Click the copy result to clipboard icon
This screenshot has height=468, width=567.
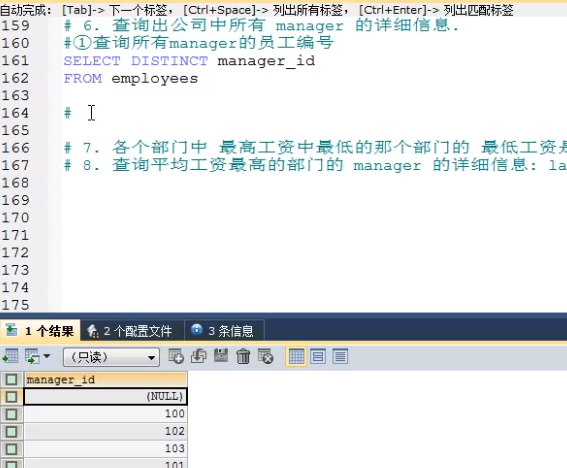point(32,357)
